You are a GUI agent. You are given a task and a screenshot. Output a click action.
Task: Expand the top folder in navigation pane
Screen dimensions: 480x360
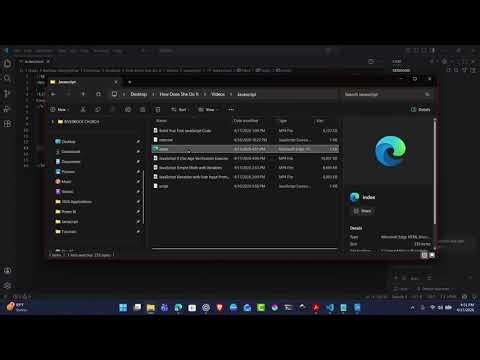[53, 122]
